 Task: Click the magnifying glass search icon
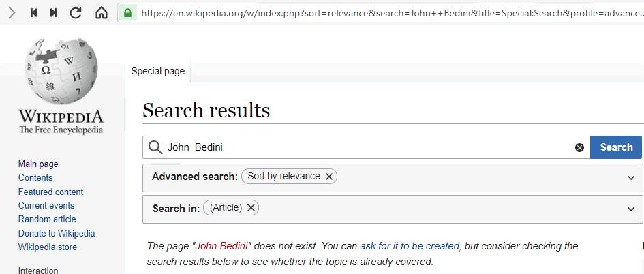point(155,147)
